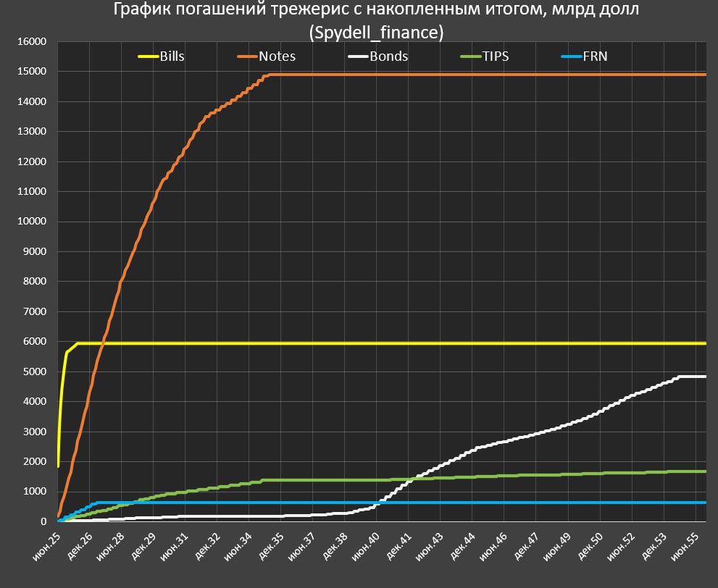Click the 11000 y-axis label
The image size is (718, 588).
click(32, 191)
